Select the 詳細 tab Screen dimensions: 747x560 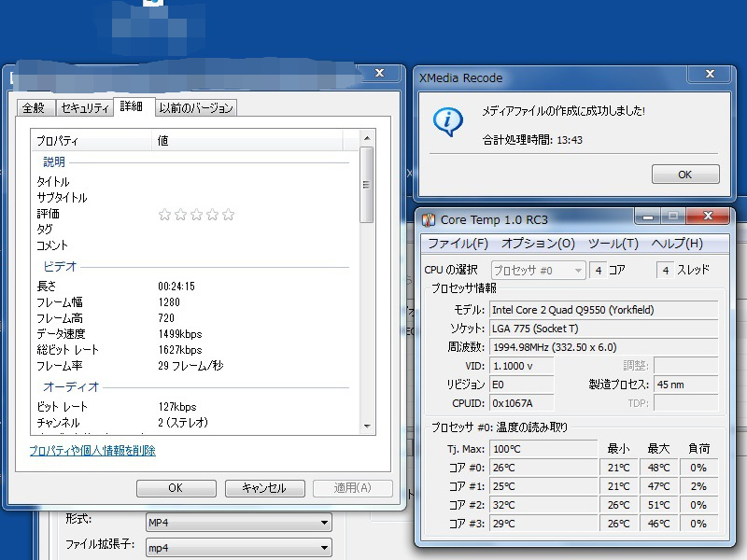tap(133, 106)
